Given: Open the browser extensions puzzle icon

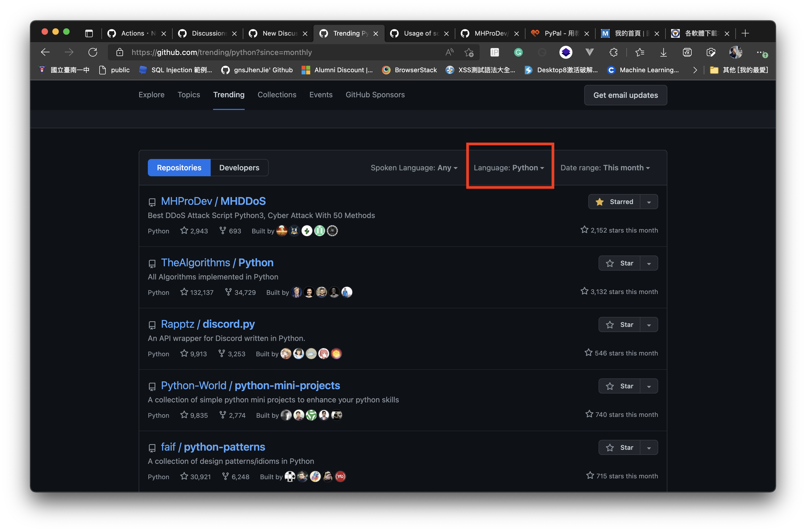Looking at the screenshot, I should tap(613, 52).
